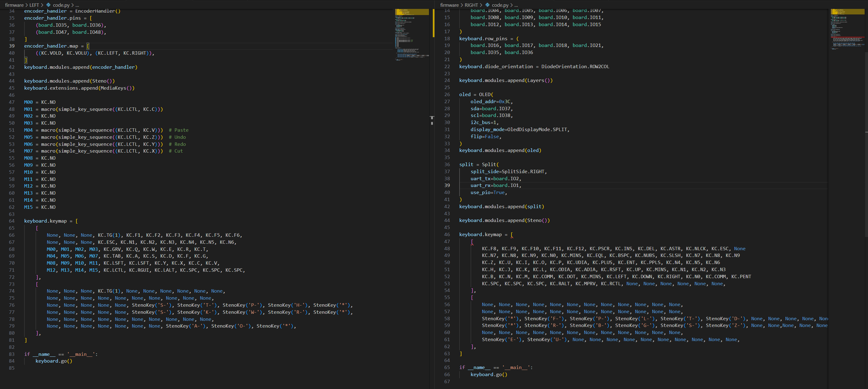
Task: Click Python file icon in LEFT breadcrumb
Action: [48, 5]
